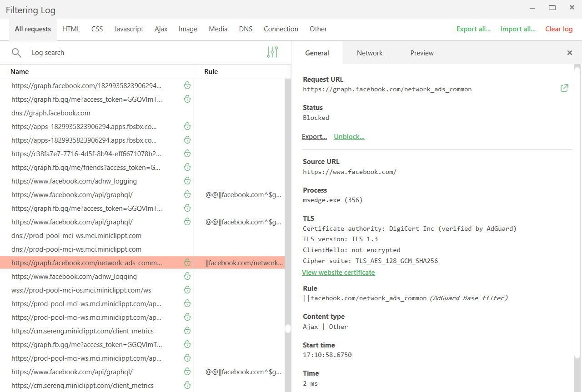
Task: Filter the log by DNS requests
Action: [246, 29]
